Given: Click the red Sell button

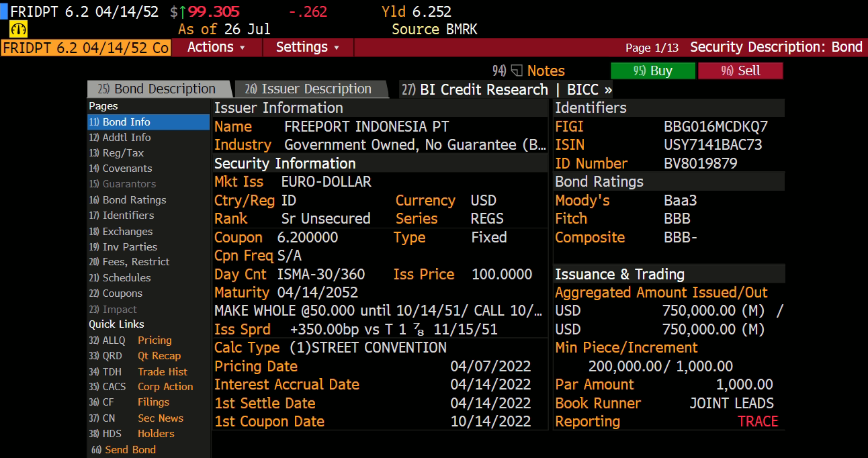Looking at the screenshot, I should click(x=740, y=71).
